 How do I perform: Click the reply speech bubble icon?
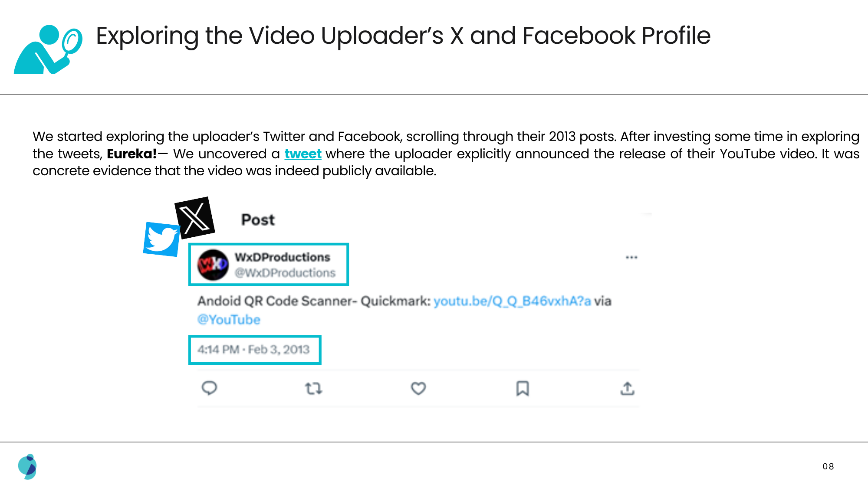pos(209,388)
